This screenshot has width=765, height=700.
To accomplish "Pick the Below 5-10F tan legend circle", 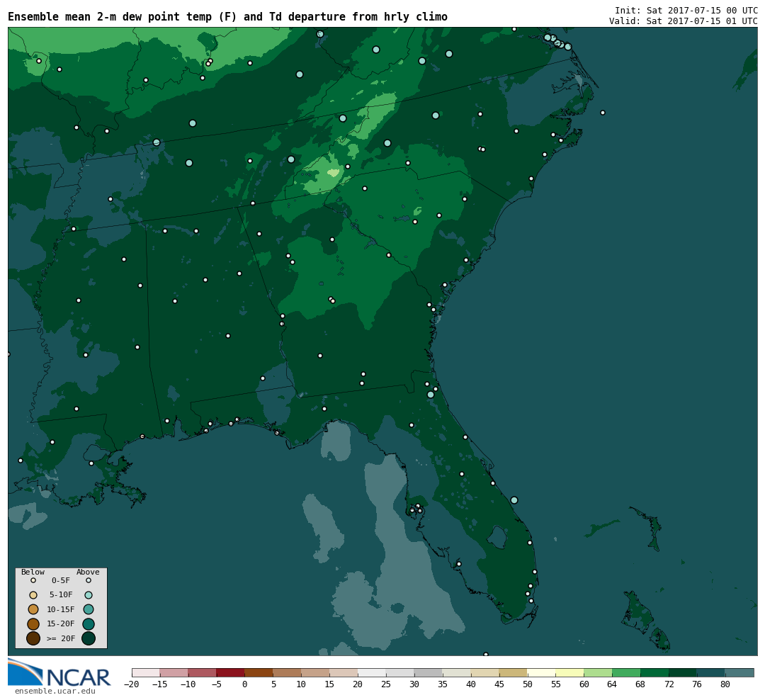I will point(33,595).
